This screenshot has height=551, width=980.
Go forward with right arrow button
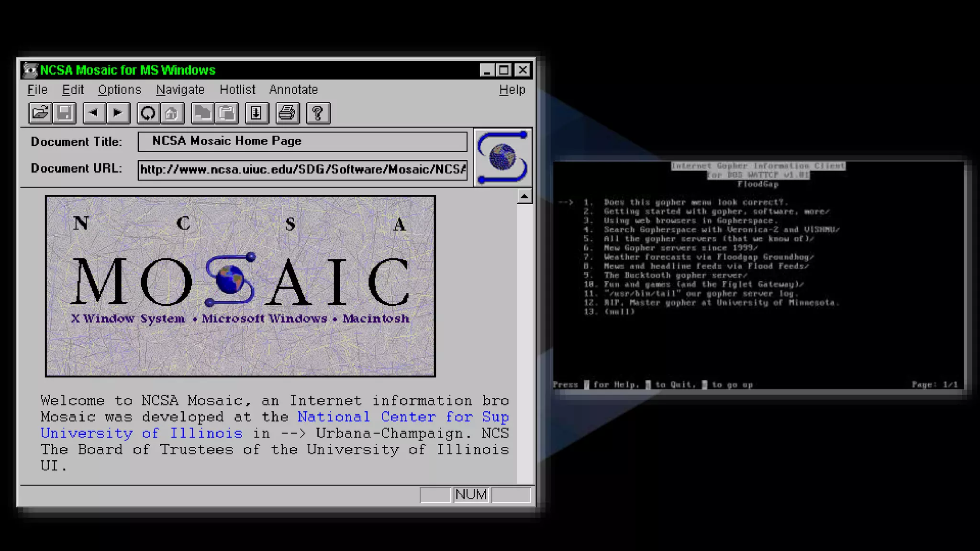118,113
